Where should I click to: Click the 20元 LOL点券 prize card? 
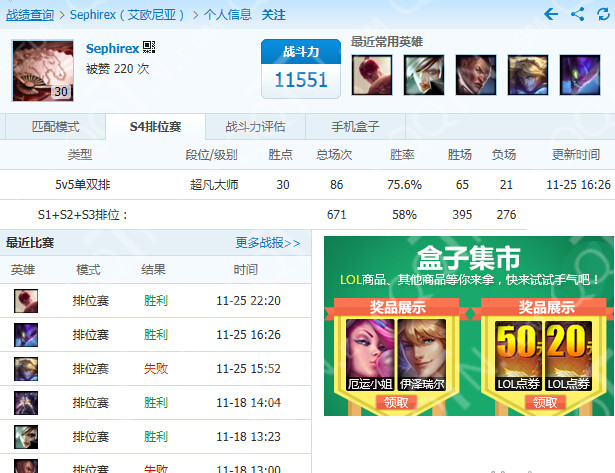pyautogui.click(x=568, y=356)
